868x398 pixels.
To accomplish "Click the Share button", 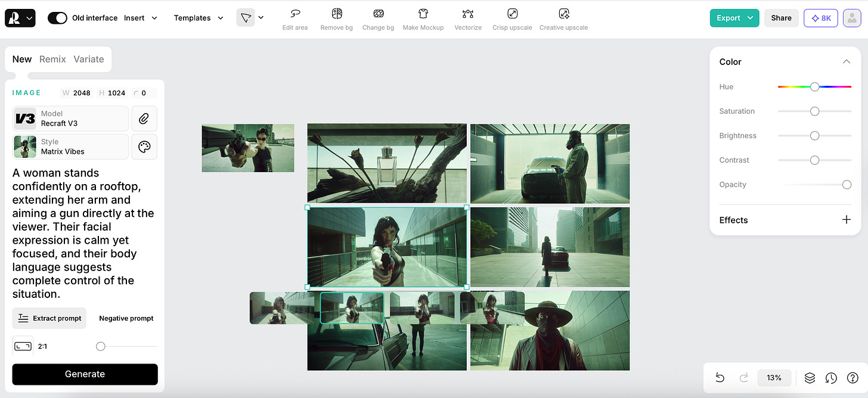I will [782, 18].
